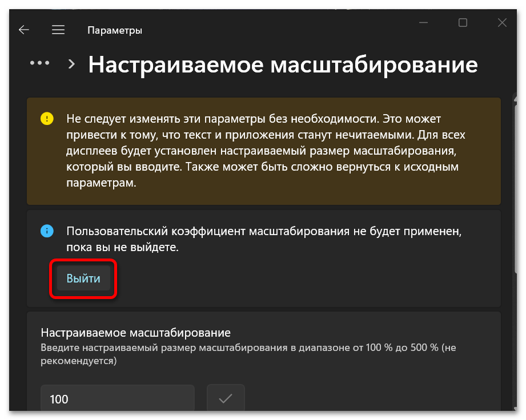Click the "Настраиваемое масштабирование" label above the input
This screenshot has height=420, width=526.
pyautogui.click(x=136, y=332)
